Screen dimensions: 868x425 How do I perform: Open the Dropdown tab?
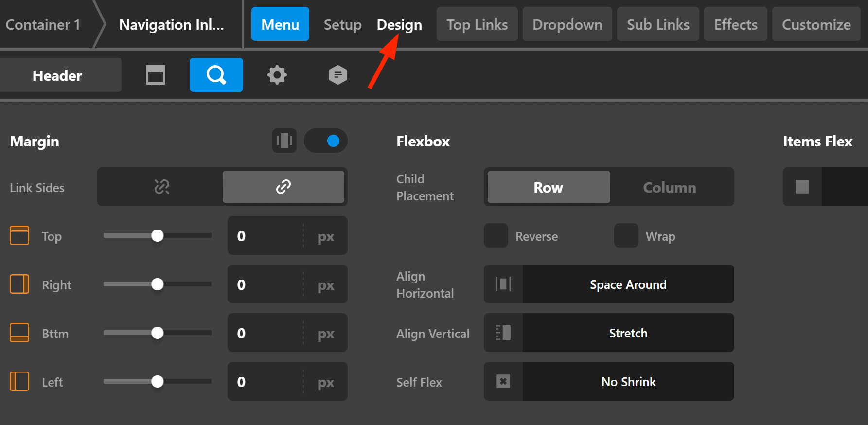(x=567, y=24)
